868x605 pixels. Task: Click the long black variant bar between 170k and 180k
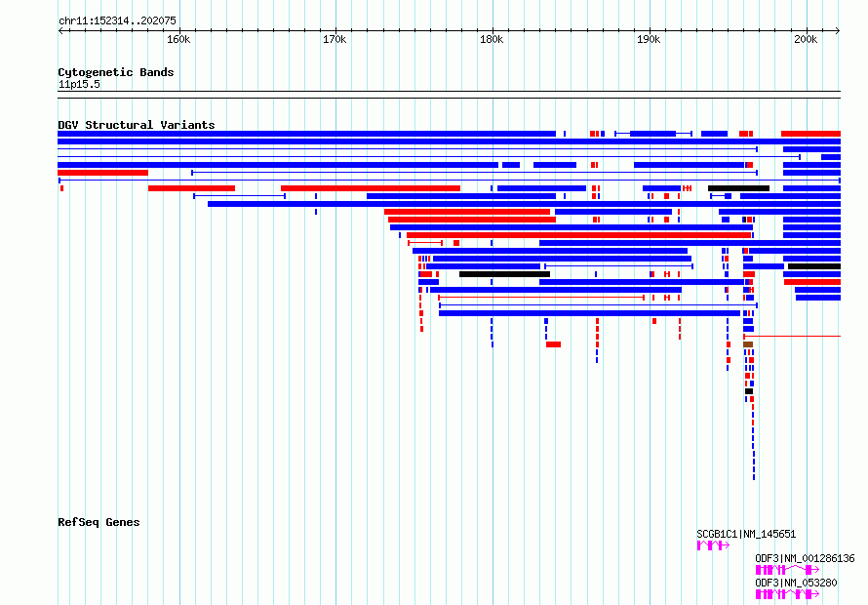504,274
